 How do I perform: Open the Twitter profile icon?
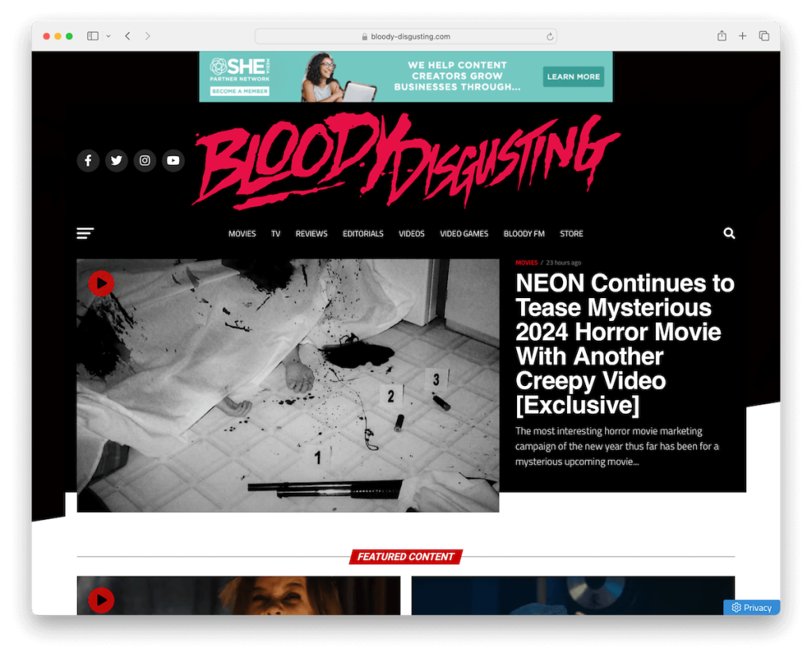[x=117, y=161]
